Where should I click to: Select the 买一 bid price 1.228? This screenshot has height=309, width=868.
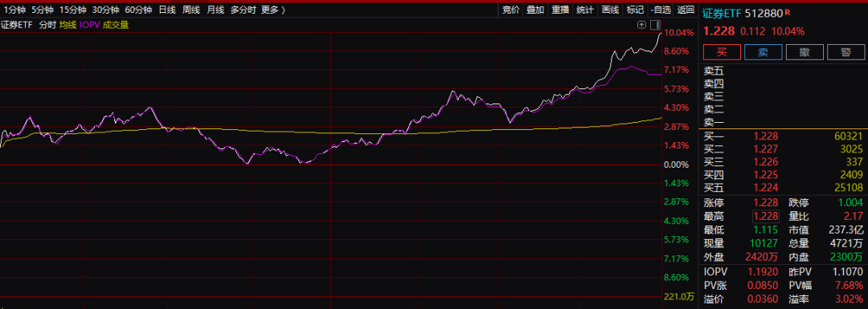(766, 136)
